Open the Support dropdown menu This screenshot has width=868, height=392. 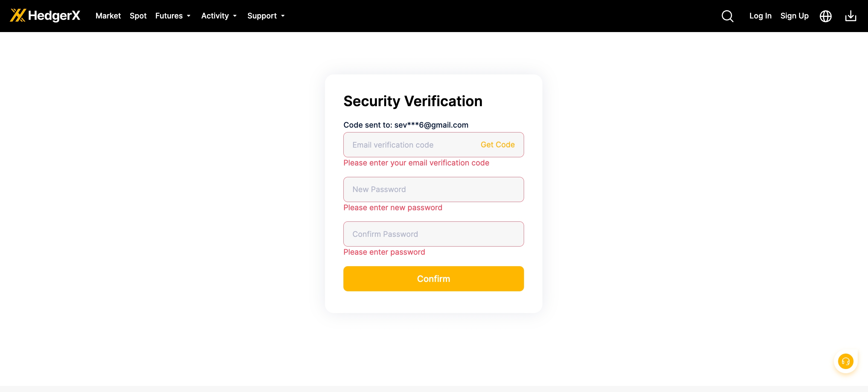coord(266,16)
